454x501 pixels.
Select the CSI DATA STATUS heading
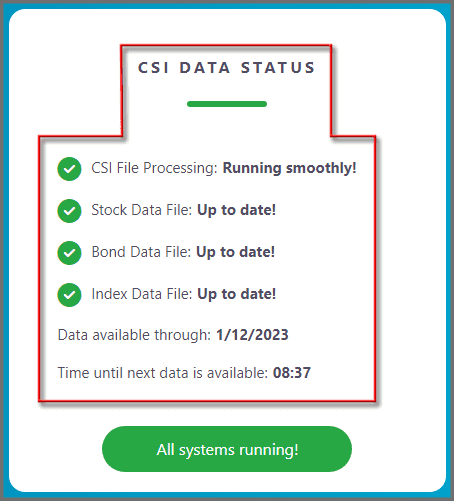point(227,68)
